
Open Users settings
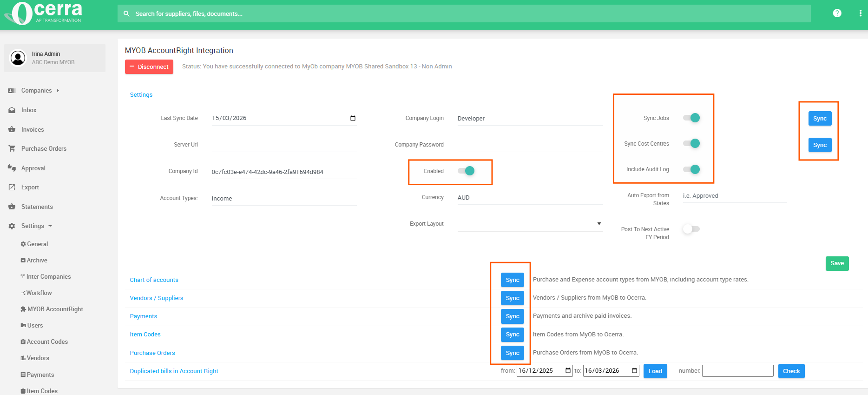32,325
